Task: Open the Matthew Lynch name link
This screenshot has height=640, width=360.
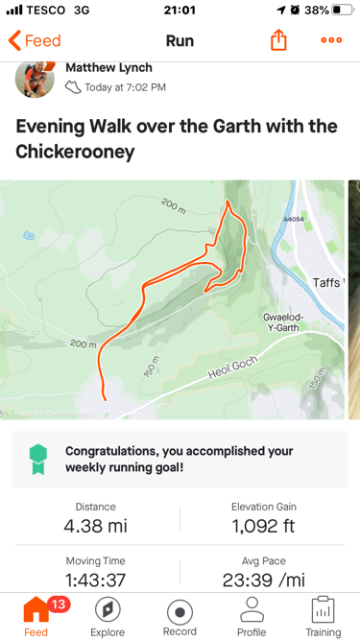Action: coord(109,67)
